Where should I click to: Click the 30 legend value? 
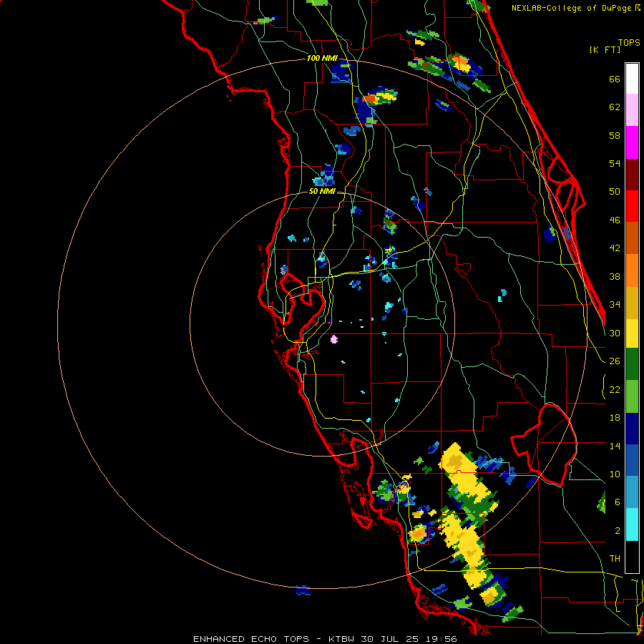pos(615,333)
